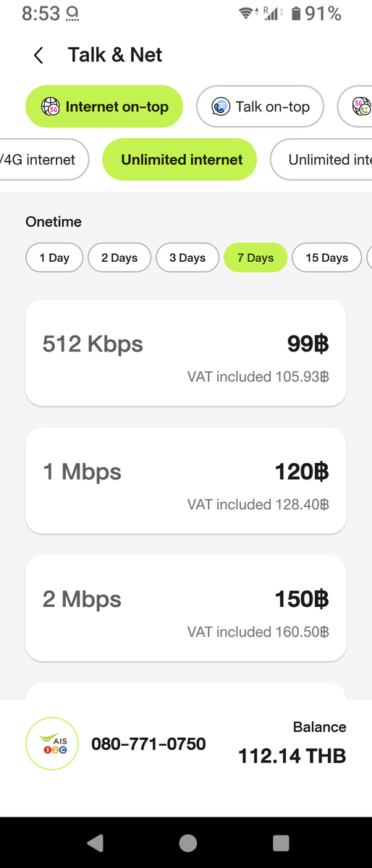Tap the back arrow next to Talk & Net
372x868 pixels.
[38, 55]
